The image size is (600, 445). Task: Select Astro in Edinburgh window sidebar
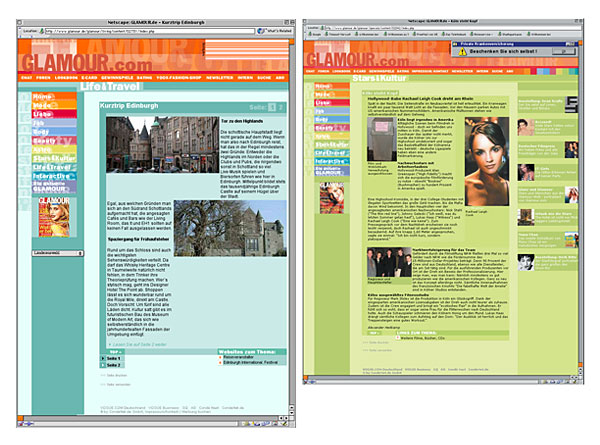click(54, 150)
